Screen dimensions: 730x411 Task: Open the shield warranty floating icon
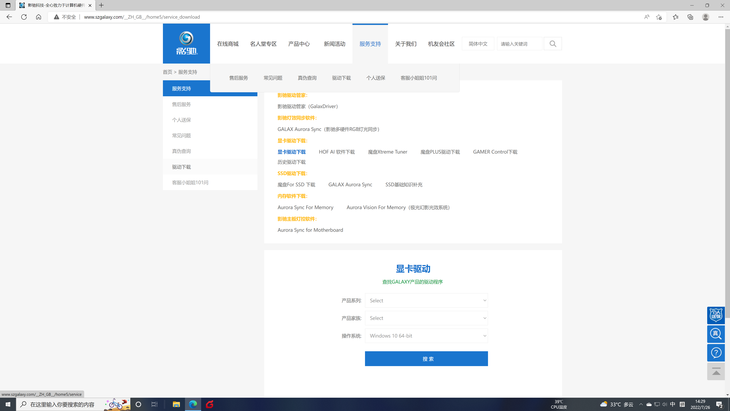[x=716, y=315]
